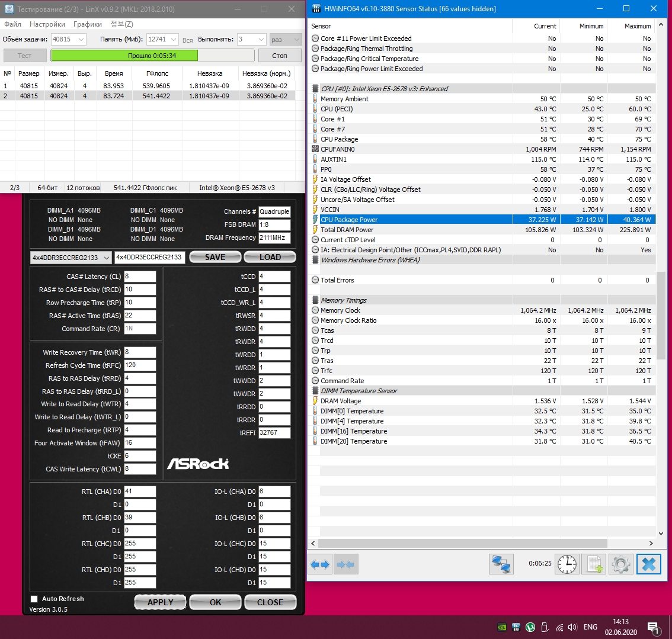The image size is (672, 639).
Task: Click circle icon beside Total Errors
Action: click(x=315, y=280)
